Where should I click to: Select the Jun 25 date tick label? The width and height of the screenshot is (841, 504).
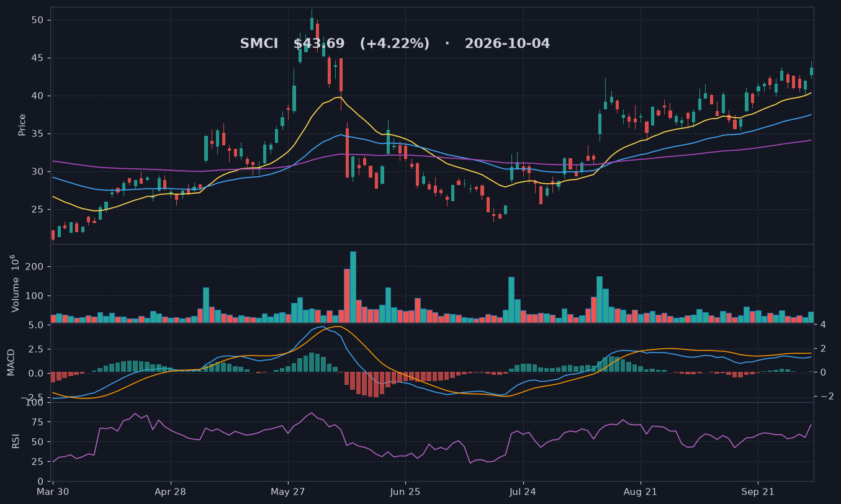(405, 492)
